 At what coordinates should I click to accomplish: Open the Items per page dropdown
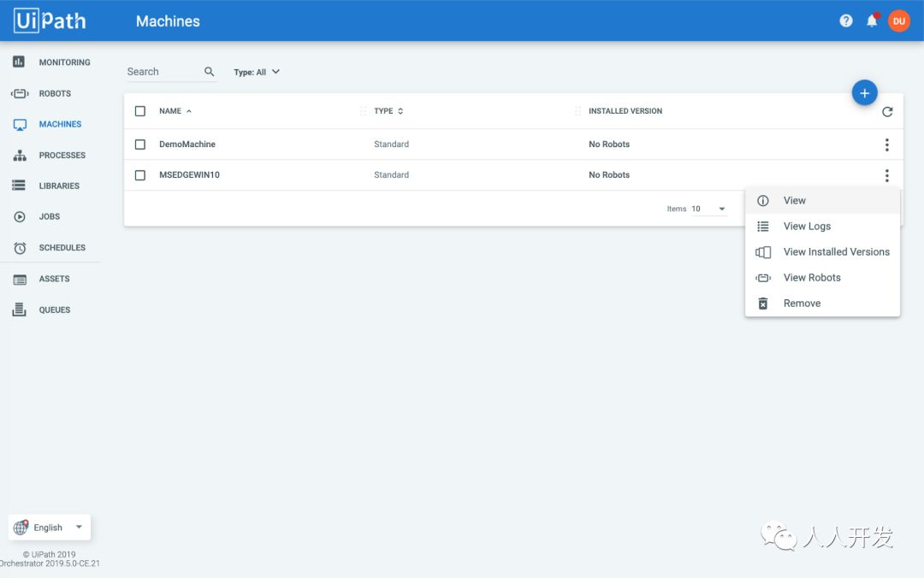pyautogui.click(x=709, y=209)
